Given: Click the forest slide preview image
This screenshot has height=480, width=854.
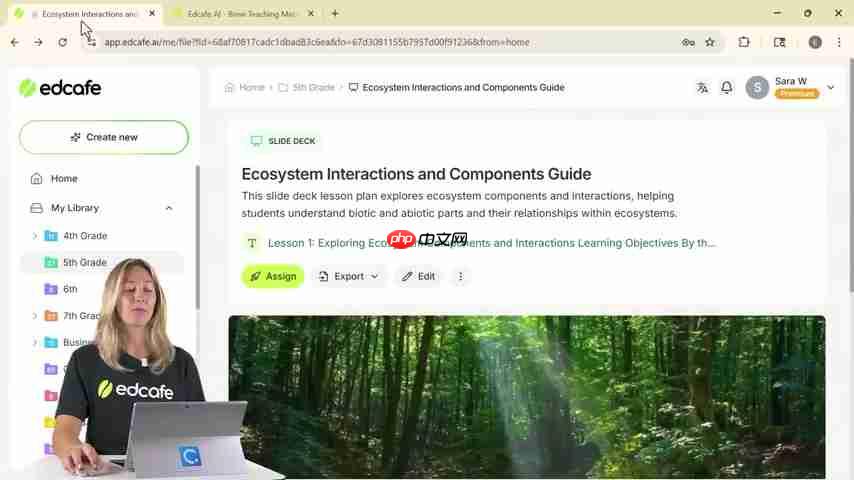Looking at the screenshot, I should pos(527,397).
